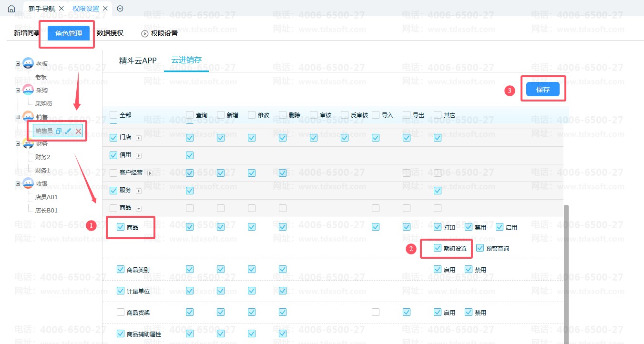This screenshot has width=644, height=344.
Task: Copy the 销售员 role using the duplicate icon
Action: pyautogui.click(x=59, y=131)
